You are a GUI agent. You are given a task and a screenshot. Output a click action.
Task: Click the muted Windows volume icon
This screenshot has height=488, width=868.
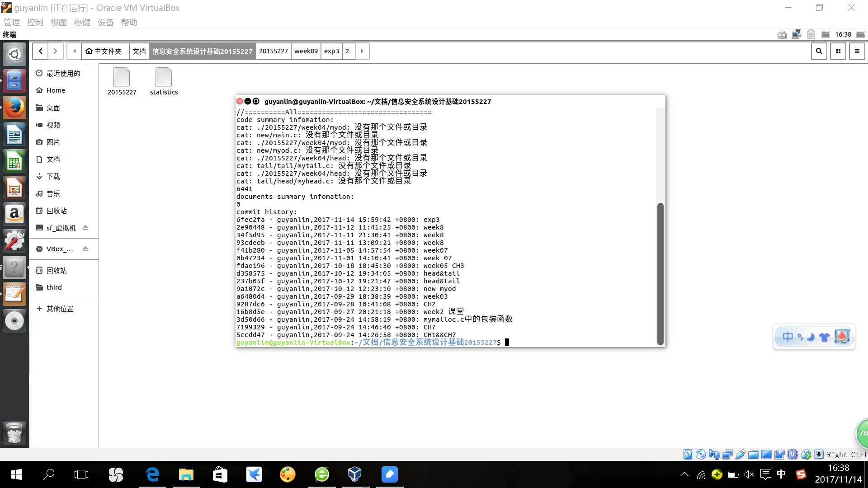click(749, 474)
